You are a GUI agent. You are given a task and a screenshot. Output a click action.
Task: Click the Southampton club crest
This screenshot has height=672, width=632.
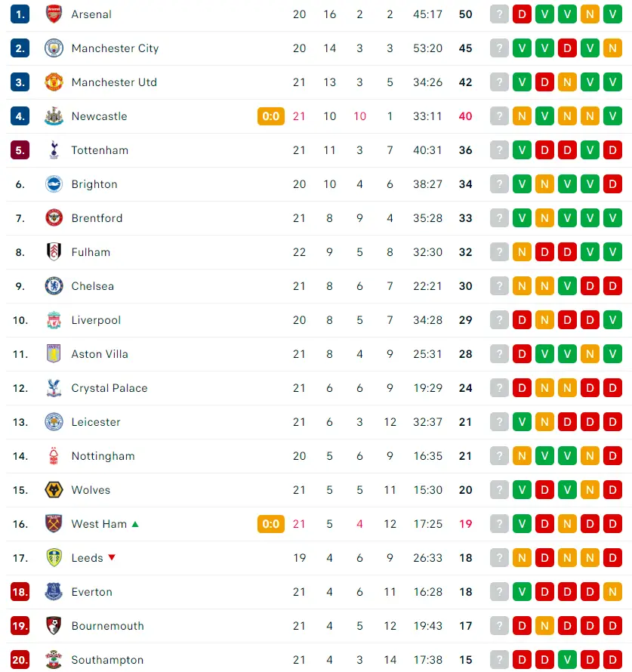coord(54,660)
